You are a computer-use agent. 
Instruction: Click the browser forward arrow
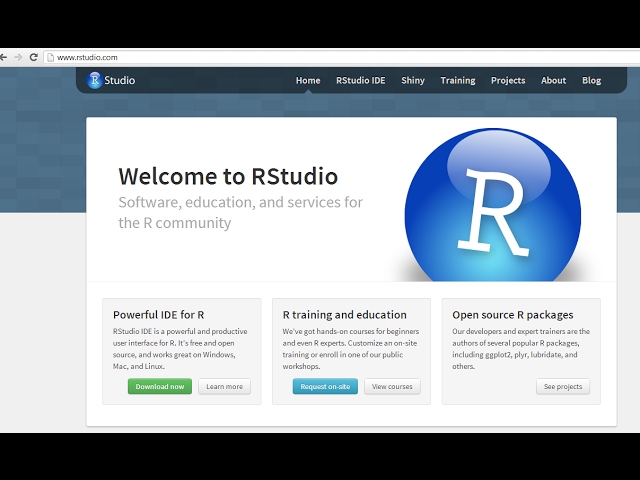18,57
